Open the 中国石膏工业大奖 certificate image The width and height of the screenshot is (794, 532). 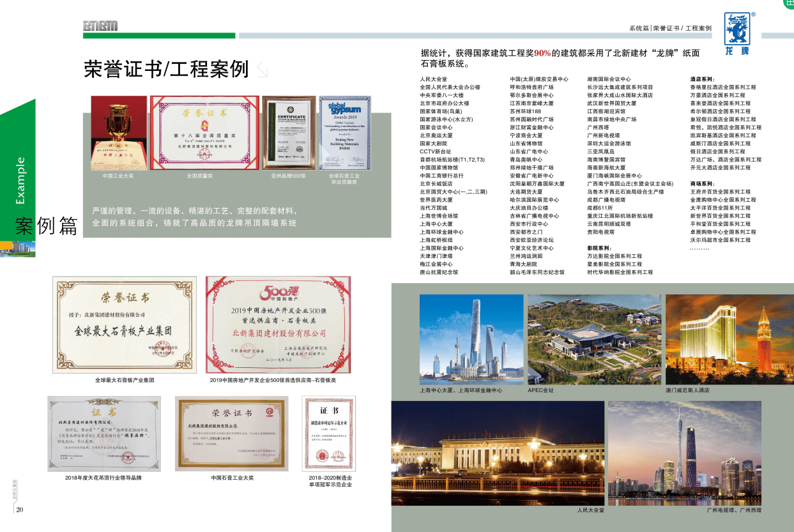tap(233, 434)
